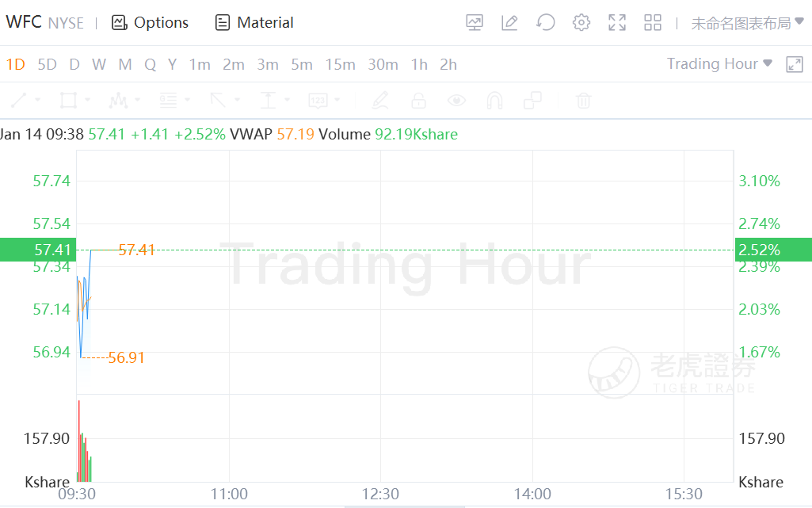The image size is (812, 508).
Task: Toggle the lock drawings padlock icon
Action: pyautogui.click(x=418, y=101)
